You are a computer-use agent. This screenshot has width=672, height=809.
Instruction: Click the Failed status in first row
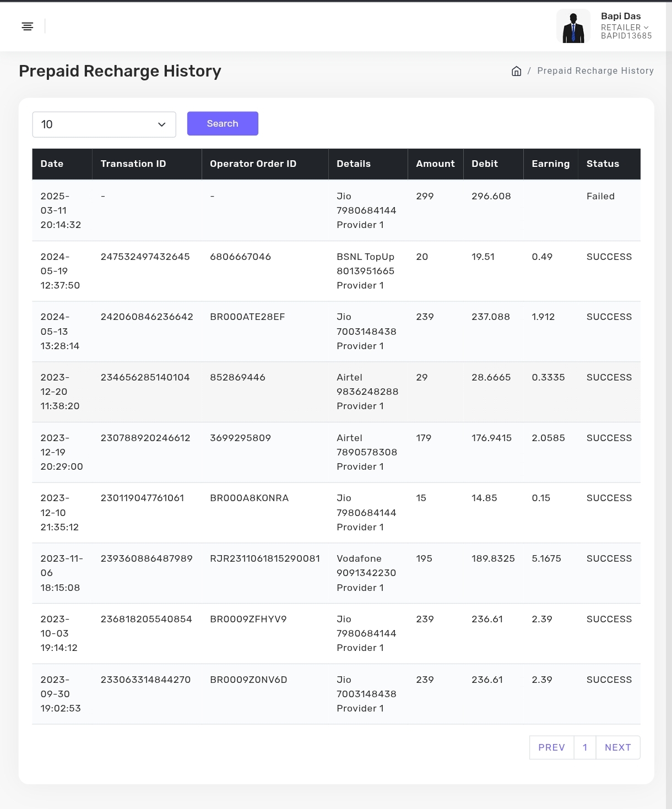pyautogui.click(x=600, y=197)
